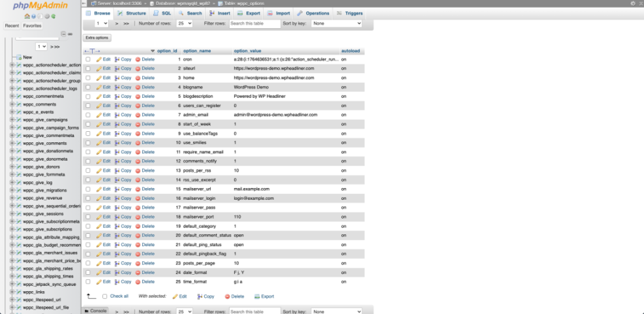Click Copy icon for siteurl row

coord(117,69)
